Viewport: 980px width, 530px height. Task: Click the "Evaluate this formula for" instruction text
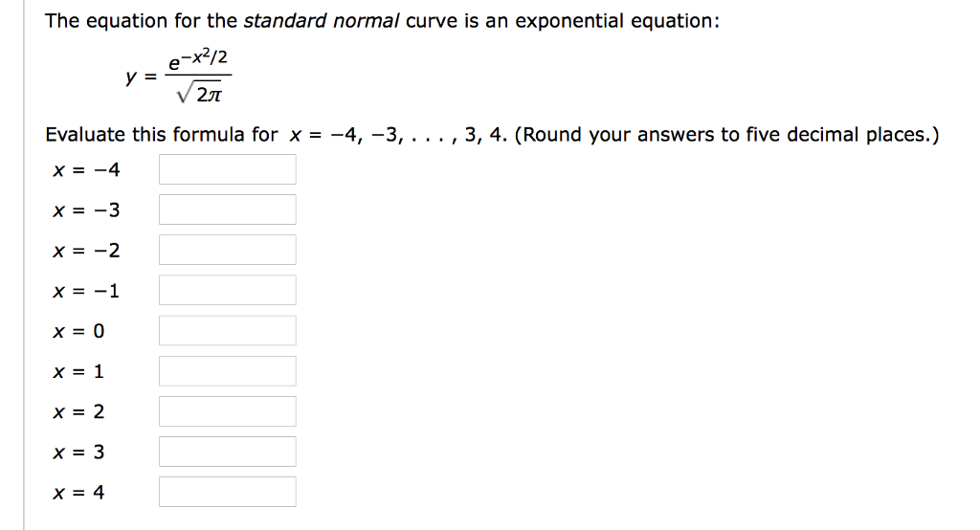(x=162, y=135)
